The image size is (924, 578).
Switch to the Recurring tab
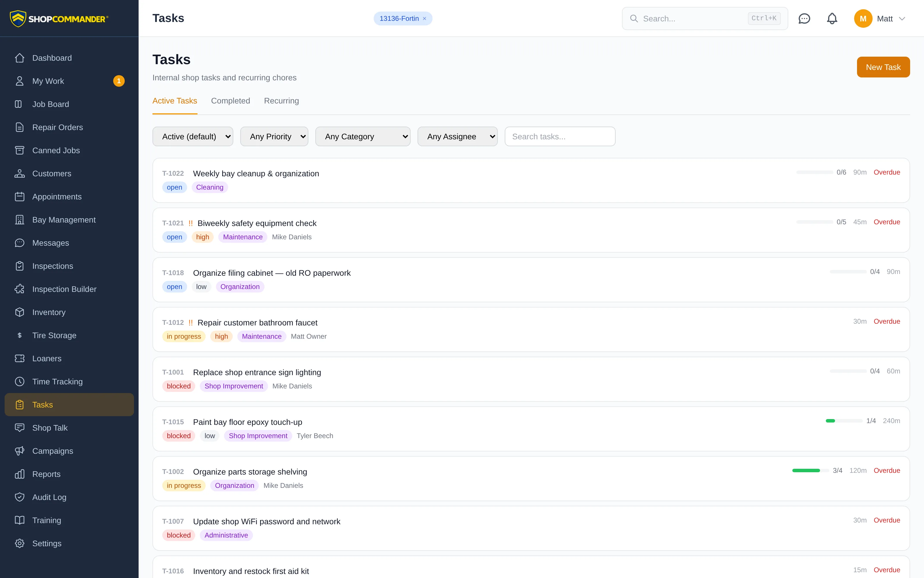[x=282, y=101]
